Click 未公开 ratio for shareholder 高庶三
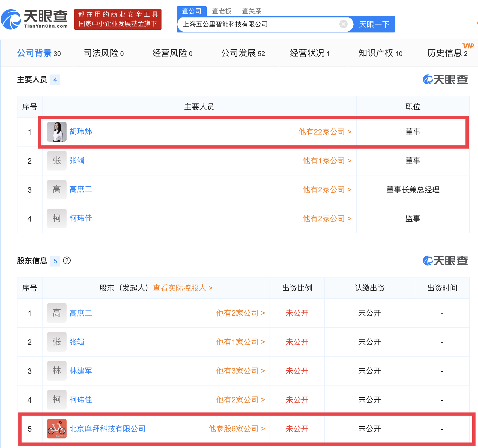The height and width of the screenshot is (448, 478). click(x=297, y=313)
